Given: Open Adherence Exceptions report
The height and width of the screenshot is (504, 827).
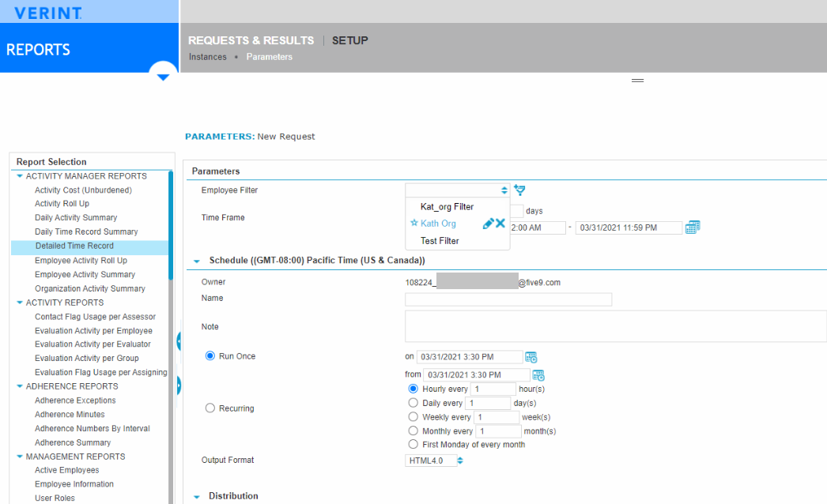Looking at the screenshot, I should pyautogui.click(x=75, y=401).
